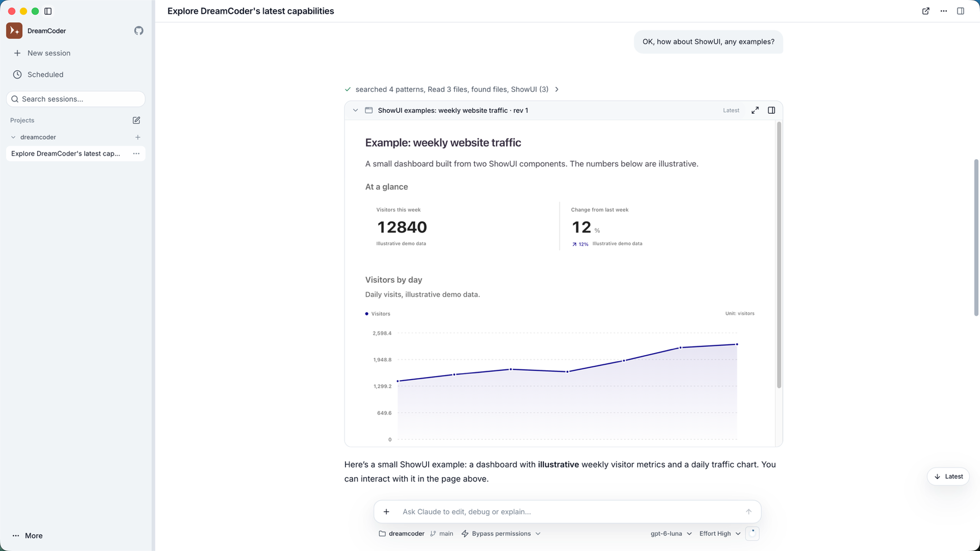Click the clock icon beside Scheduled
The height and width of the screenshot is (551, 980).
[17, 74]
